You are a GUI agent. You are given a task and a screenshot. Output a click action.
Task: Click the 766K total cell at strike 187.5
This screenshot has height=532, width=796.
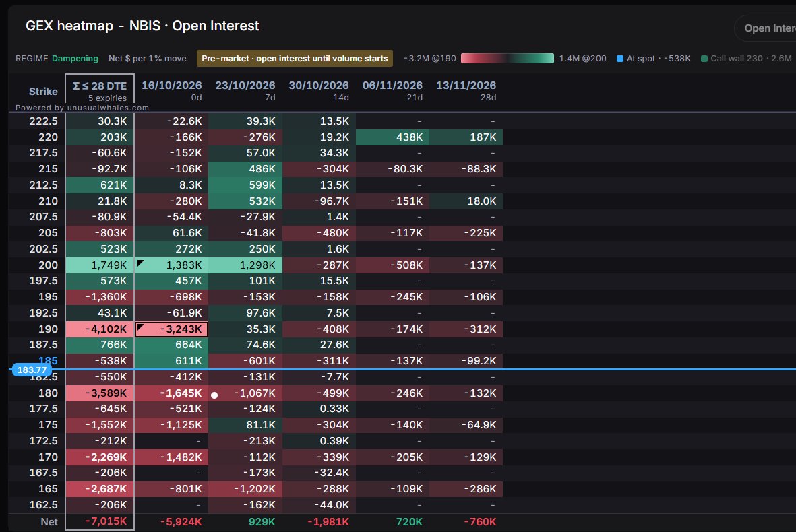100,345
